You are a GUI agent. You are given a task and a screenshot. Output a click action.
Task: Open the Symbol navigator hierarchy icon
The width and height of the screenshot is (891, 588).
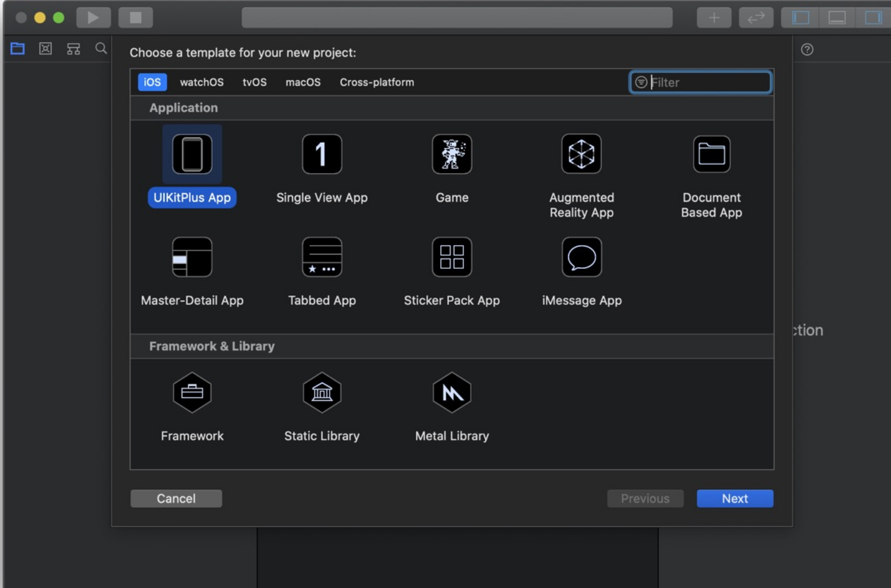click(74, 48)
